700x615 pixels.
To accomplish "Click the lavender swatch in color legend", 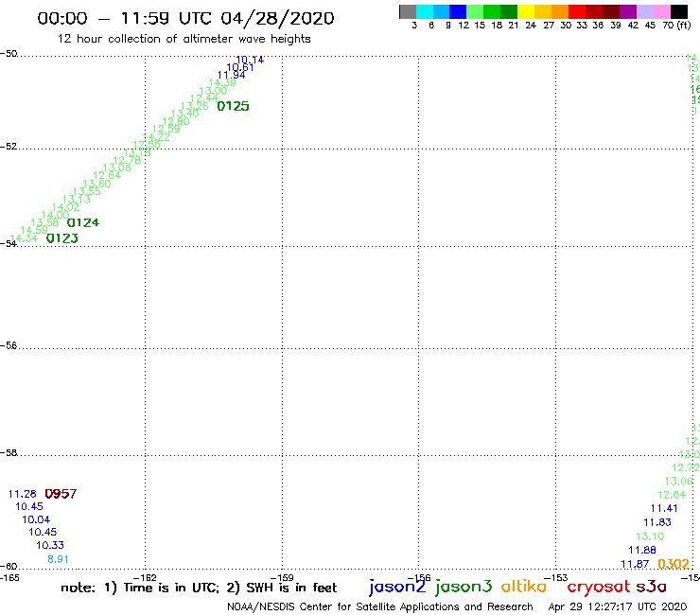I will [x=645, y=11].
